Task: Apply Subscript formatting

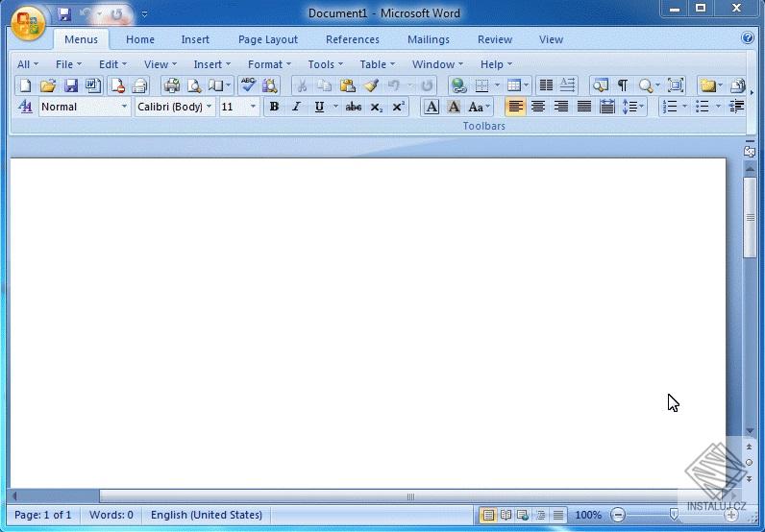Action: (376, 107)
